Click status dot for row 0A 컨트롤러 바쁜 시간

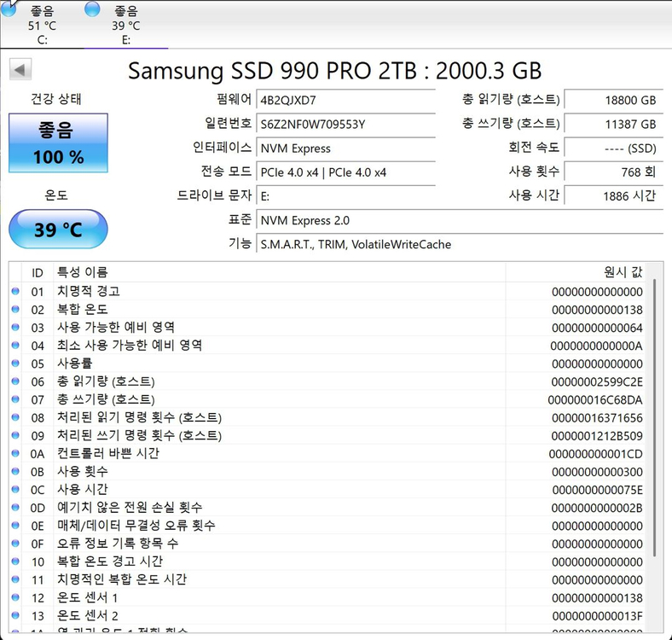[15, 453]
